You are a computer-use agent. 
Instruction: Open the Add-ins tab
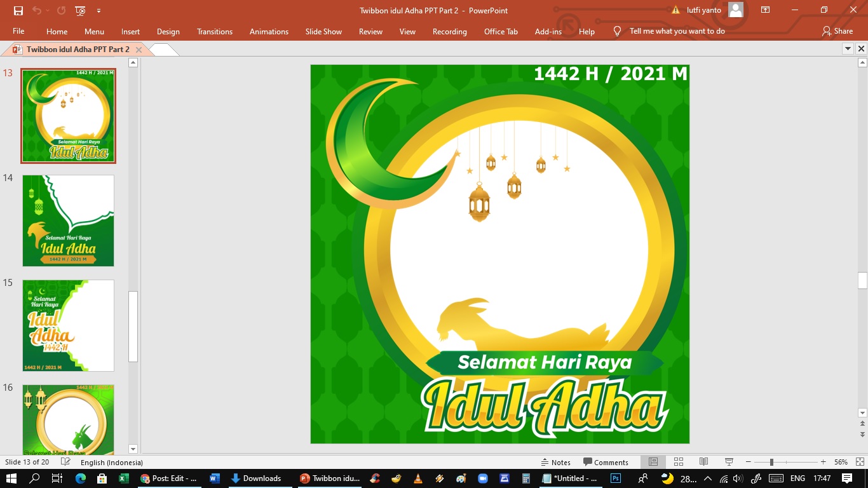pos(548,31)
